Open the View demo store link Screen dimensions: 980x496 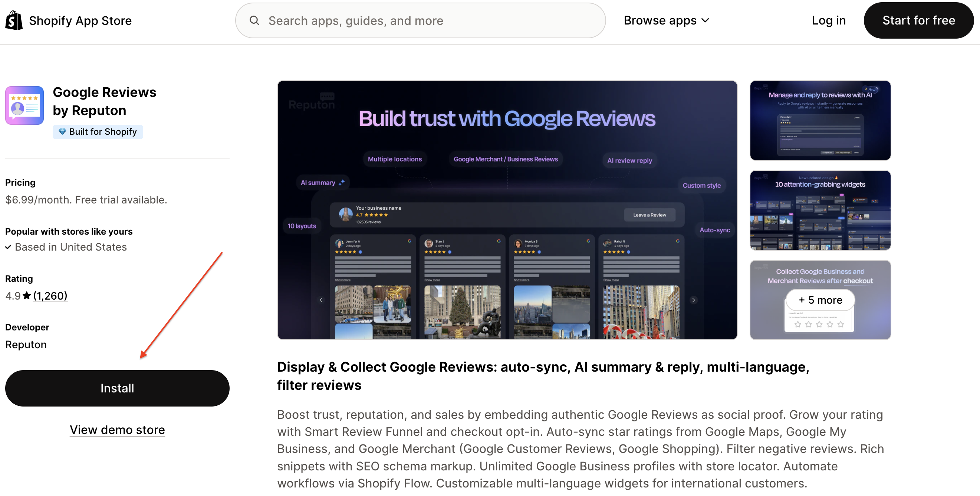(x=117, y=430)
